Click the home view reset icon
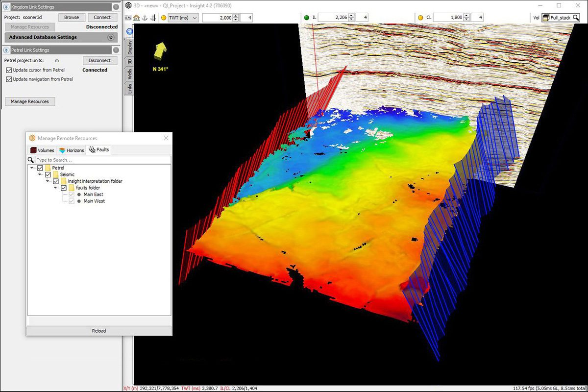This screenshot has height=392, width=588. (136, 18)
